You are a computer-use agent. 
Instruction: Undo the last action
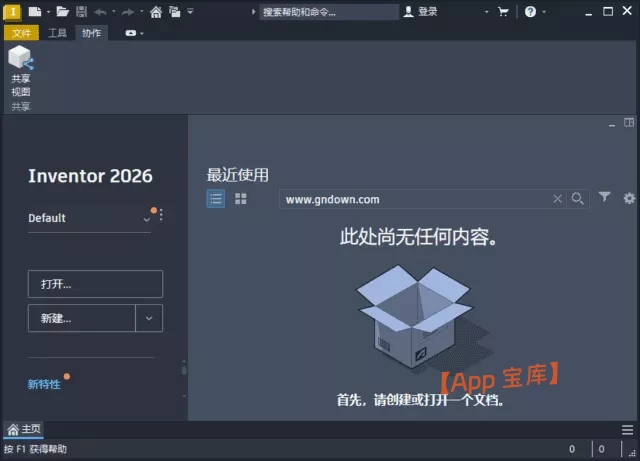[x=100, y=12]
